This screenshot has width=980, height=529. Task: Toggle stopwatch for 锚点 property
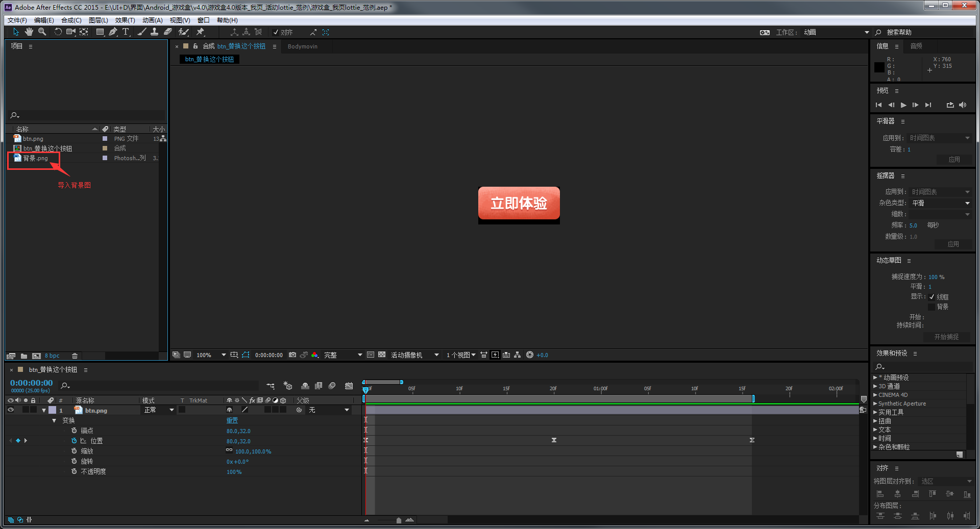[x=75, y=431]
